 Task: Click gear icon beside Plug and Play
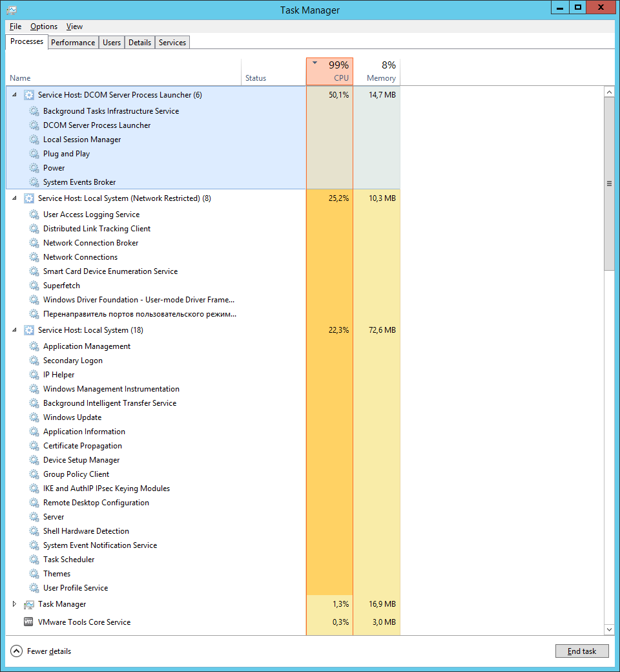tap(34, 153)
